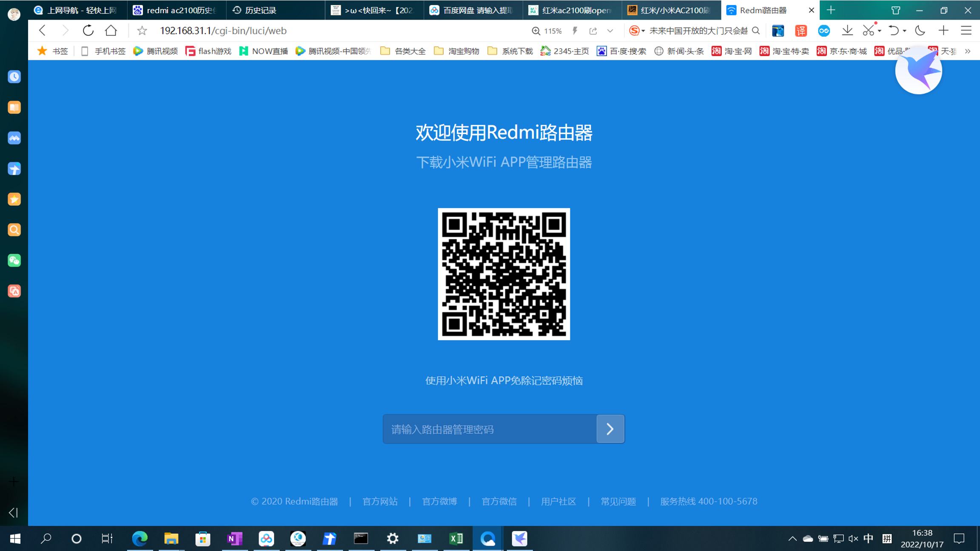Screen dimensions: 980x551
Task: Click router admin password input field
Action: (x=489, y=429)
